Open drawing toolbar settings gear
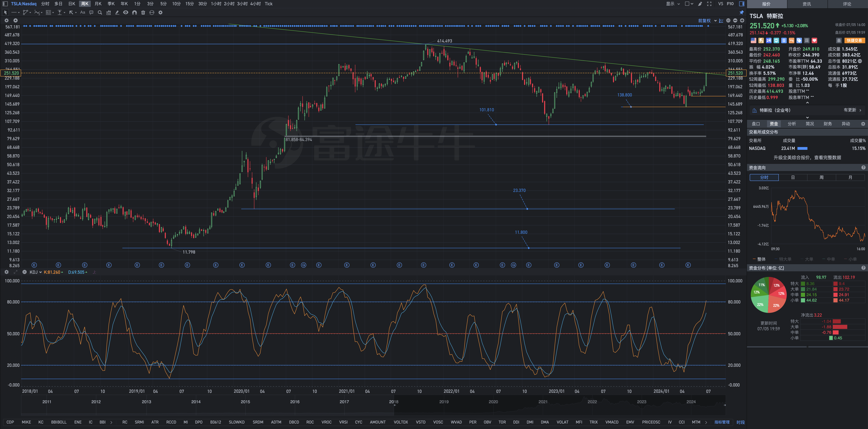The height and width of the screenshot is (429, 868). [160, 12]
